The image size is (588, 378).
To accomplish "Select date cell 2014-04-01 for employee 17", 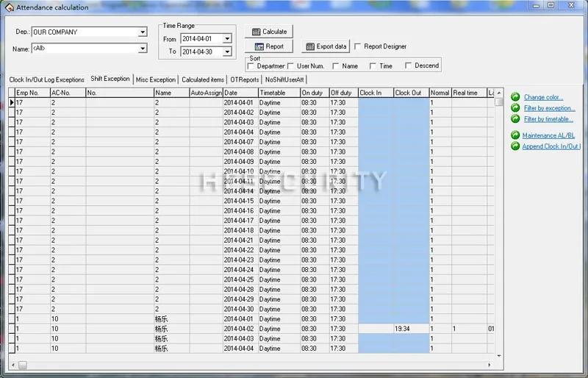I will coord(241,102).
